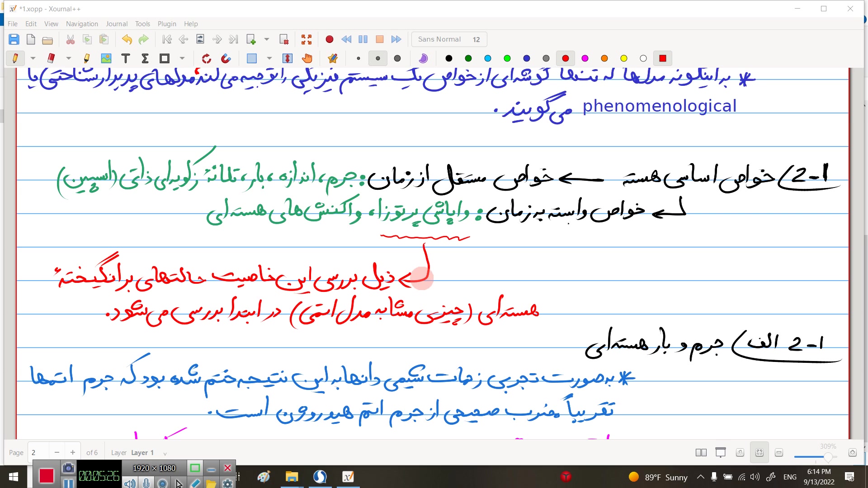Select the Highlighter tool
Image resolution: width=868 pixels, height=488 pixels.
pyautogui.click(x=87, y=58)
